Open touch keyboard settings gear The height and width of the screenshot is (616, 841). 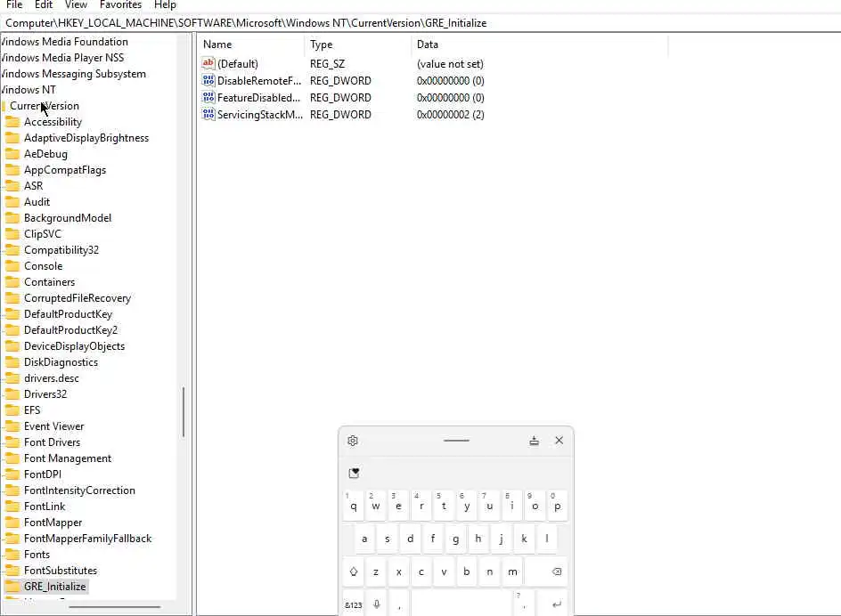click(353, 441)
